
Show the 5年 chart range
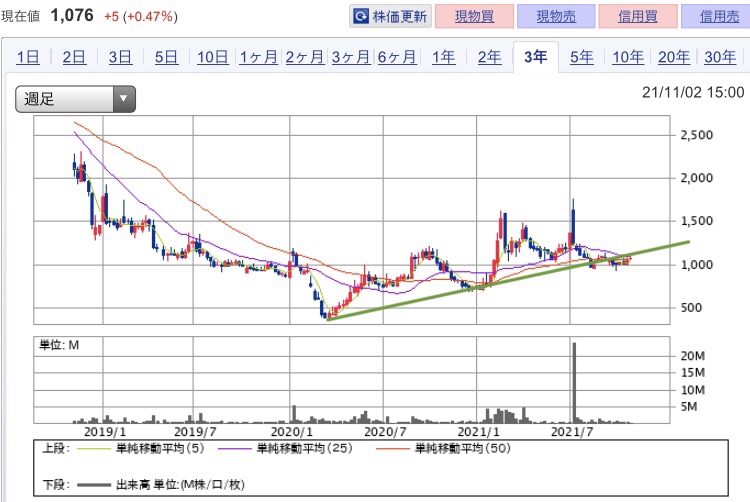pos(581,57)
